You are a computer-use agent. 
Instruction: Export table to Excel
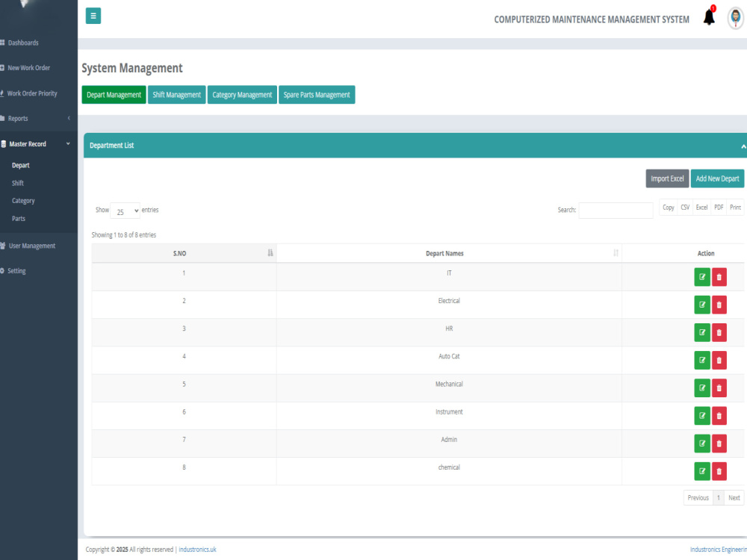coord(701,208)
